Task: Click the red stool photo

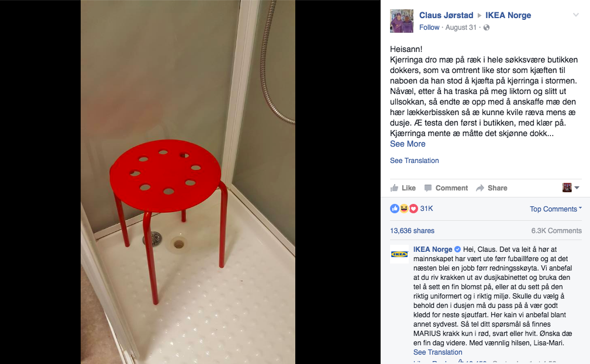Action: (x=188, y=182)
